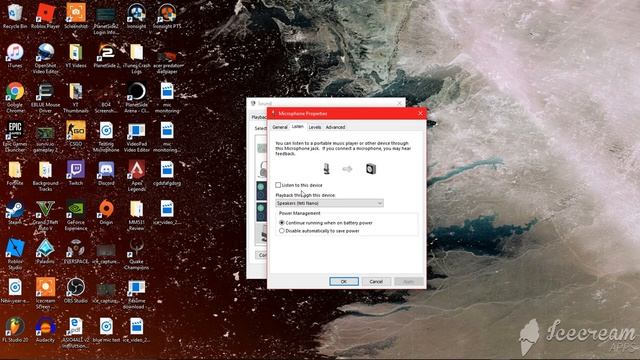Launch Grand Theft Auto V
Viewport: 640px width, 360px height.
[45, 215]
